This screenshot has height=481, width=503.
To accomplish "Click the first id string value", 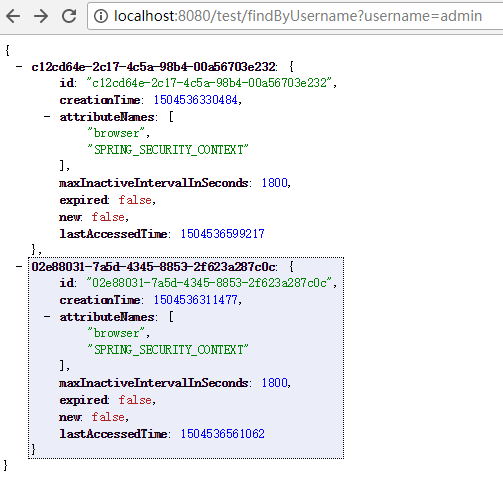I will pyautogui.click(x=209, y=83).
